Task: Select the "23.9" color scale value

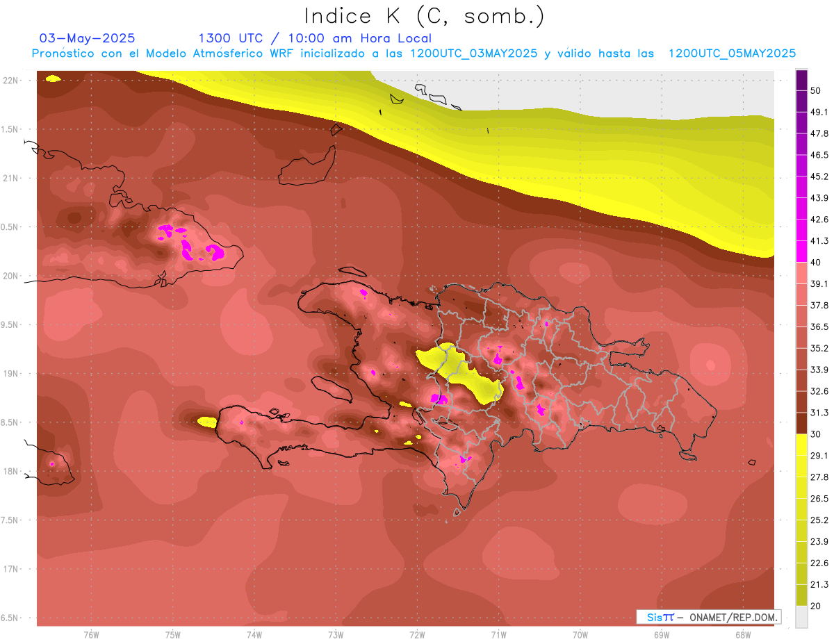Action: point(820,541)
